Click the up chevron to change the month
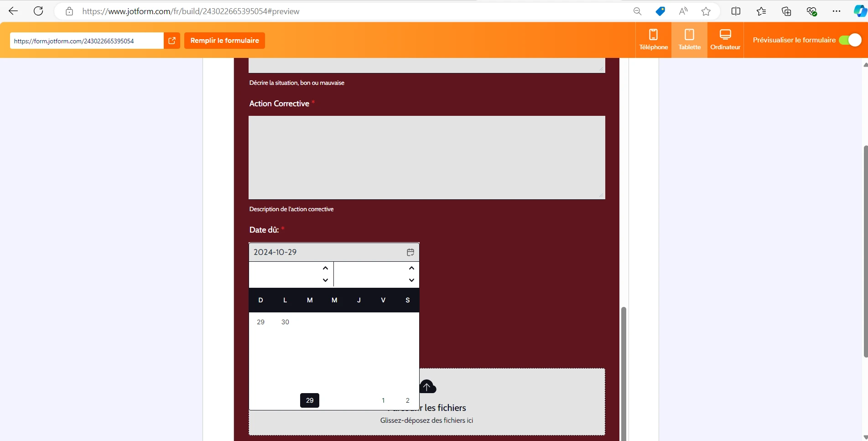 pos(325,268)
